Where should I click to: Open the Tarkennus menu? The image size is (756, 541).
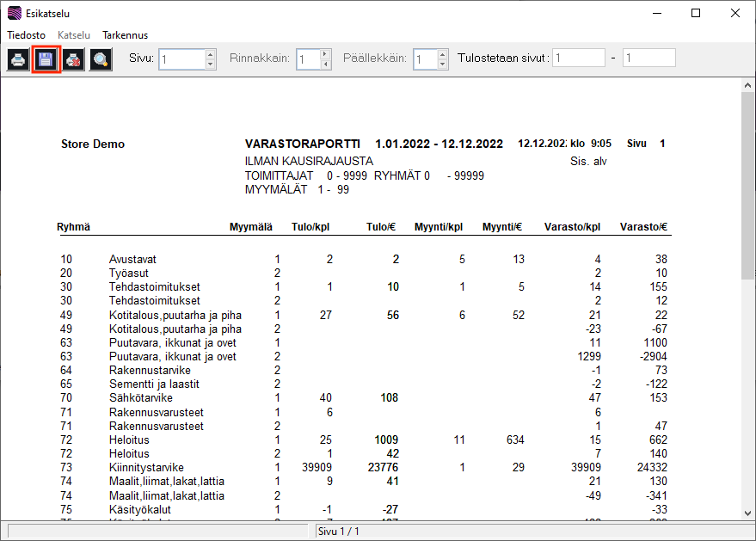tap(125, 35)
